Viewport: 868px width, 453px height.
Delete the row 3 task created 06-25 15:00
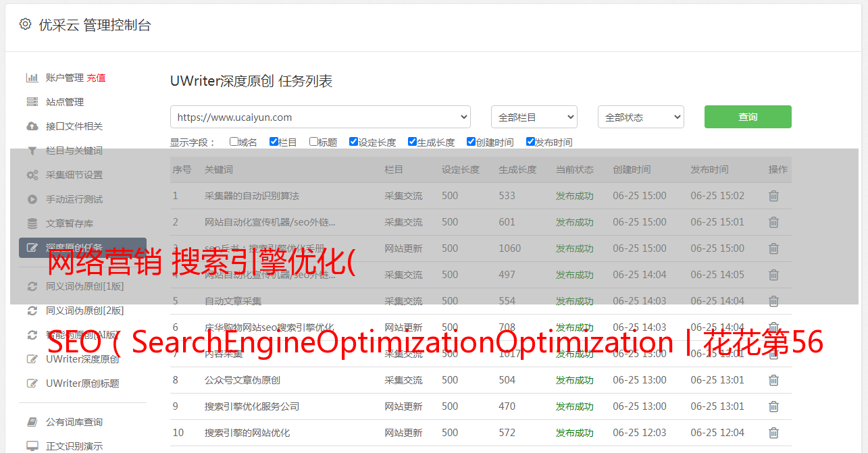(773, 248)
